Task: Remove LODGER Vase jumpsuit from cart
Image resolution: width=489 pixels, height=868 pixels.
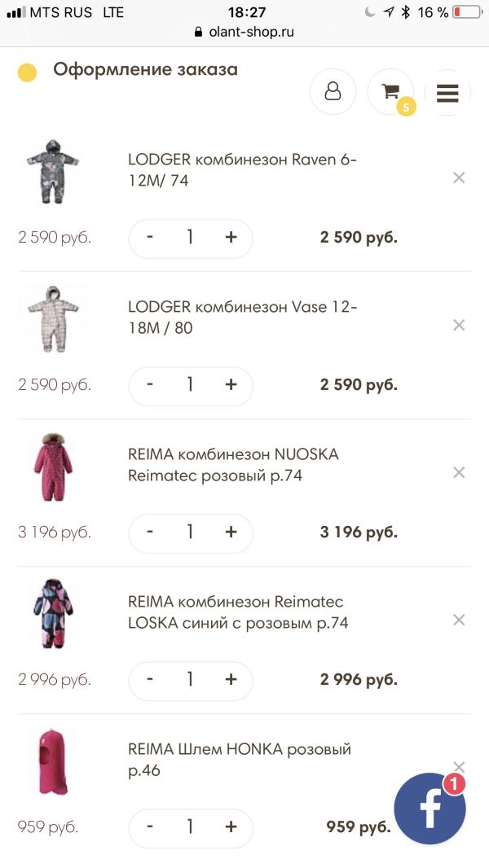Action: [459, 325]
